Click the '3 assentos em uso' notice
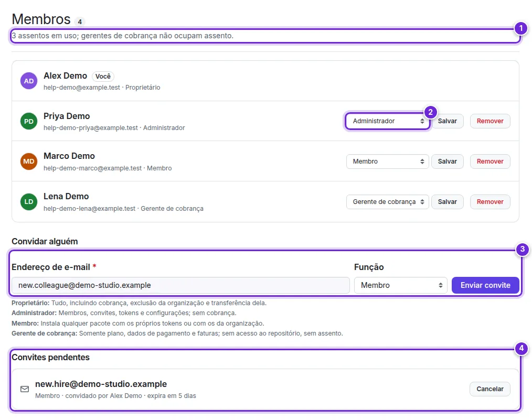The image size is (532, 420). [x=122, y=36]
